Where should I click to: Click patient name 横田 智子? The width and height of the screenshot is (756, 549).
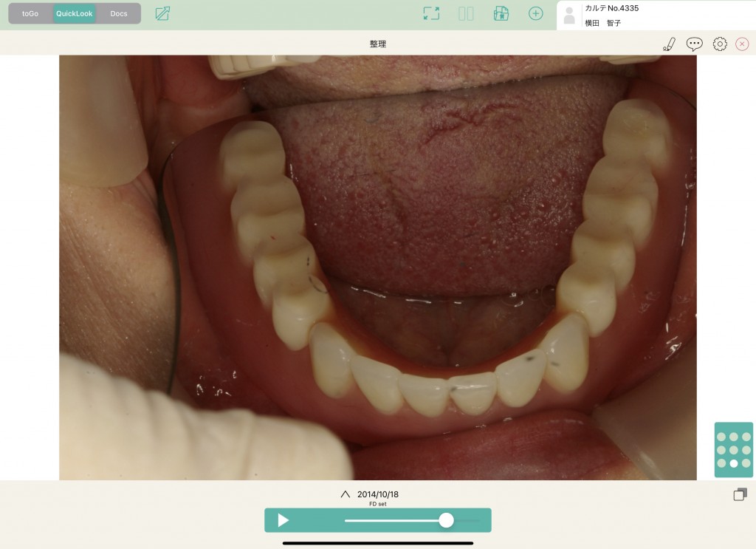click(x=602, y=23)
